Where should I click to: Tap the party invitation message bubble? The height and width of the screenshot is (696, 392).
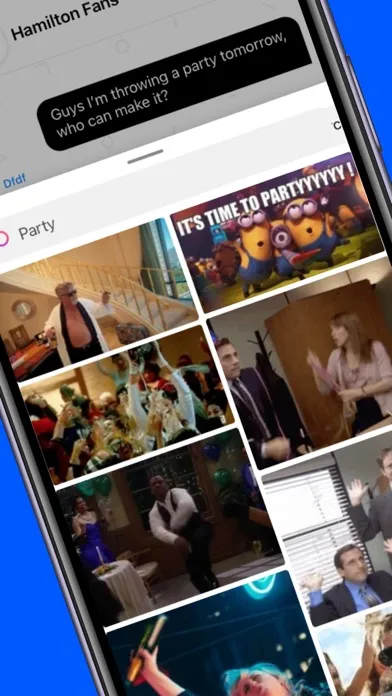173,83
